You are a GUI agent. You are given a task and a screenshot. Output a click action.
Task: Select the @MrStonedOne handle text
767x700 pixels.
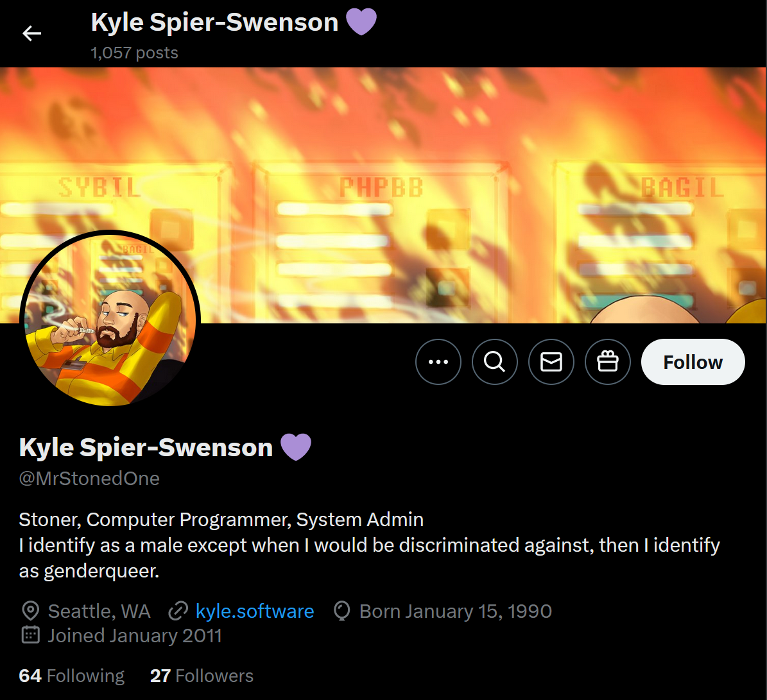coord(89,478)
